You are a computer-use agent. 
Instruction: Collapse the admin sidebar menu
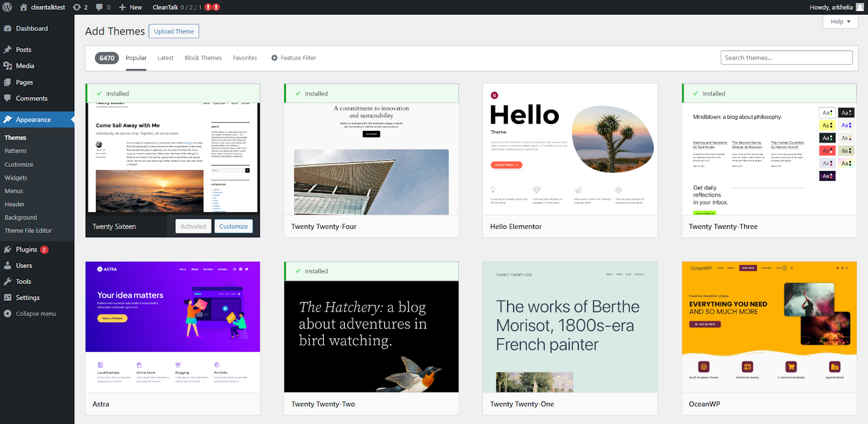(x=36, y=314)
